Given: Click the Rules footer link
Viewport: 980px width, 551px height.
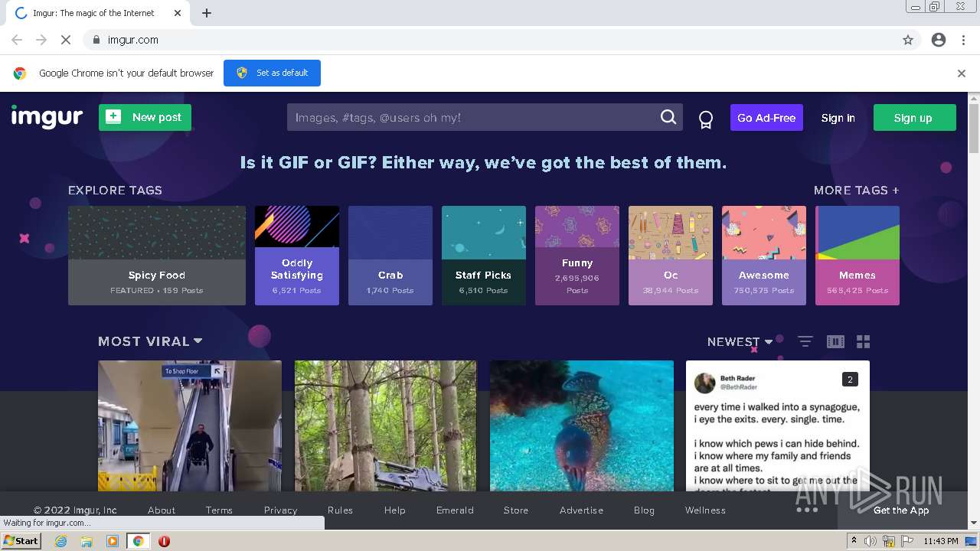Looking at the screenshot, I should tap(340, 510).
